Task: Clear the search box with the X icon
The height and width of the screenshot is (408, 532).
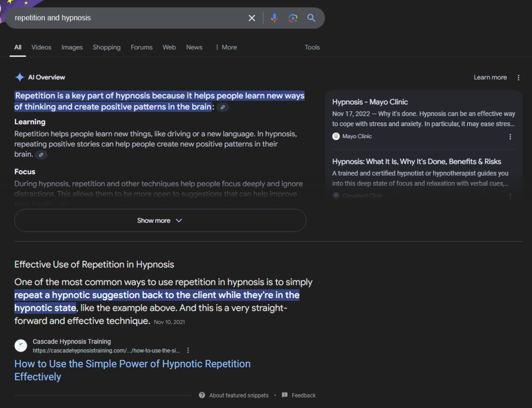Action: coord(252,18)
